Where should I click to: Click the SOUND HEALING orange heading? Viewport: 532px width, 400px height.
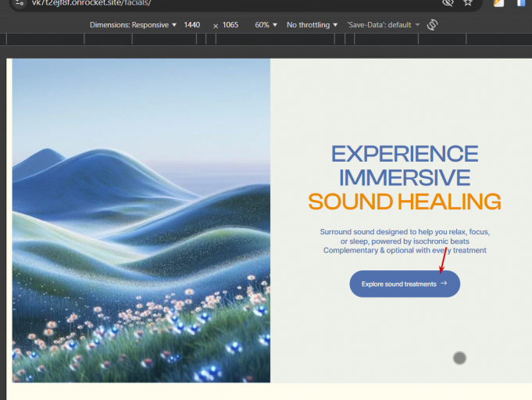405,202
